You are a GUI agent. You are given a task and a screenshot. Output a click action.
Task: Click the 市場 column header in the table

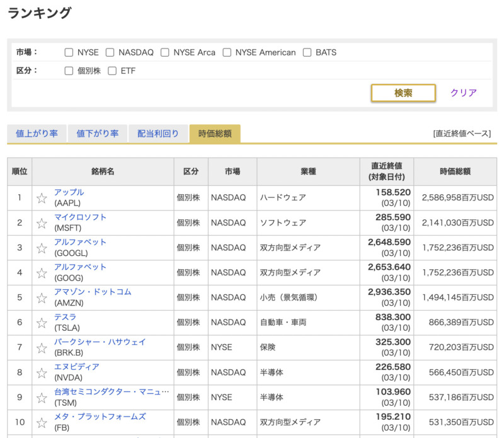232,171
